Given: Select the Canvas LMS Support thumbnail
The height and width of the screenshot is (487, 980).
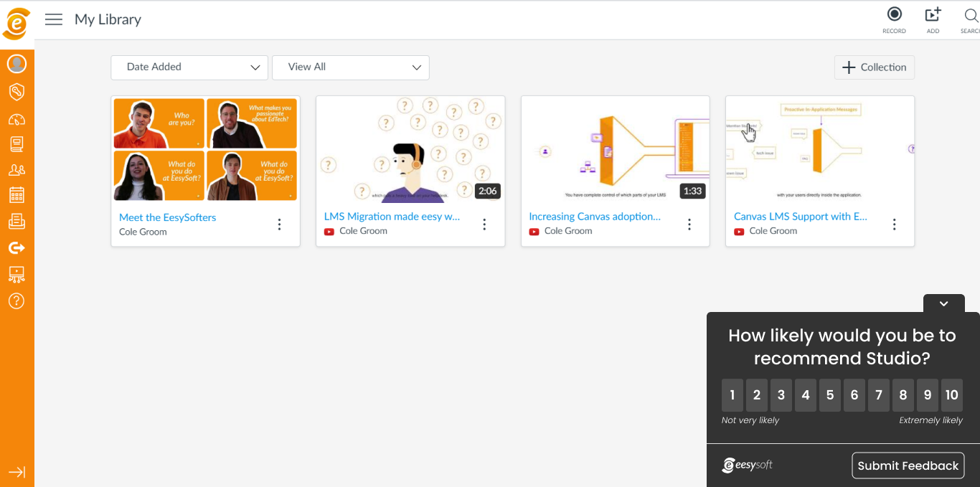Looking at the screenshot, I should [820, 149].
